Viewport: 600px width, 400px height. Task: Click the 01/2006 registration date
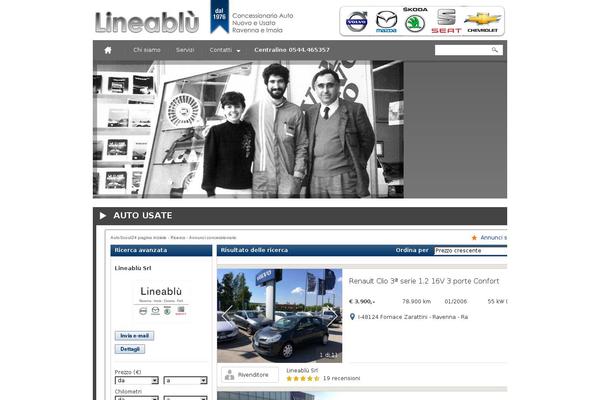(455, 302)
